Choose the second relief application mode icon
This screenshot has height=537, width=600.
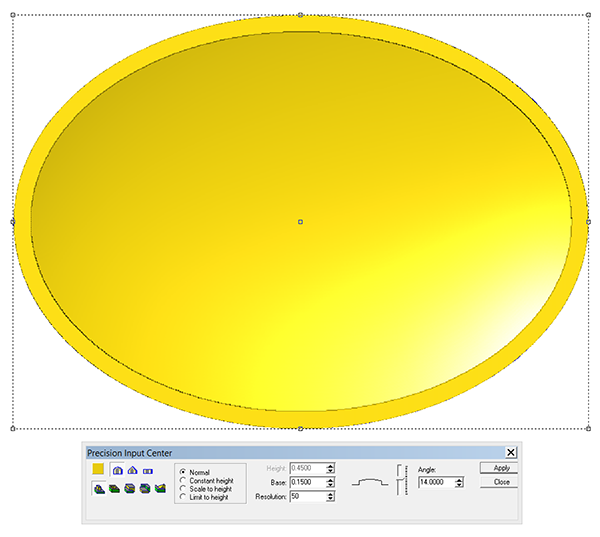click(114, 488)
